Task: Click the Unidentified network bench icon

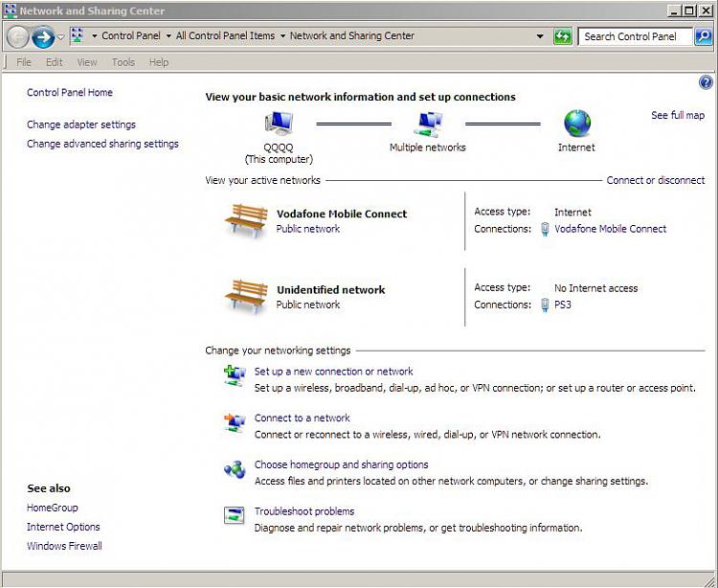Action: [x=247, y=296]
